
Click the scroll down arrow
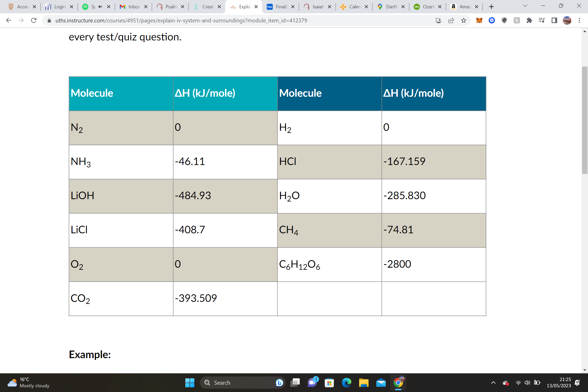click(x=585, y=370)
